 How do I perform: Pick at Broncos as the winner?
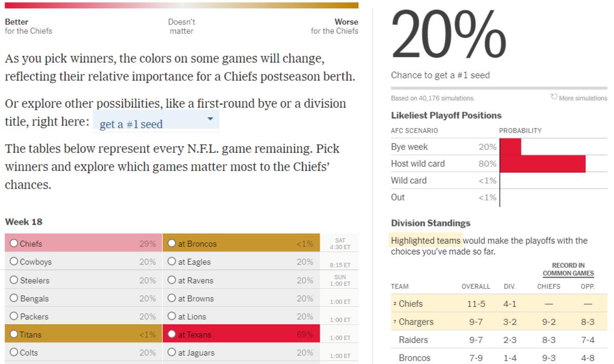coord(172,243)
